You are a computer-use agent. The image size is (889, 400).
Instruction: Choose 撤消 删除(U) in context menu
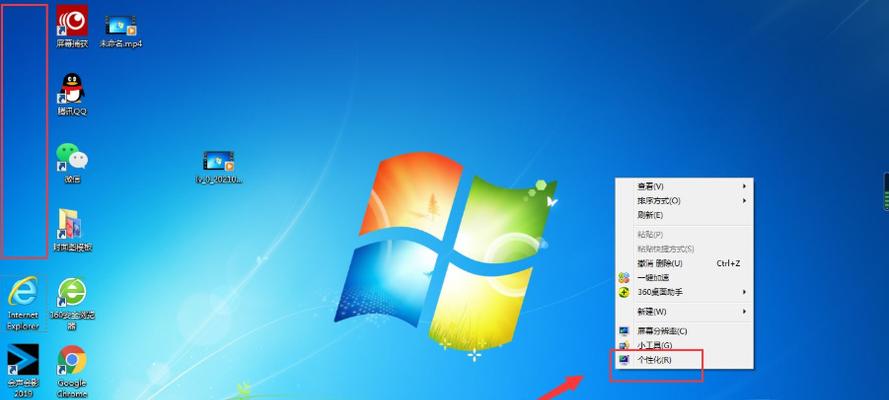[x=684, y=263]
